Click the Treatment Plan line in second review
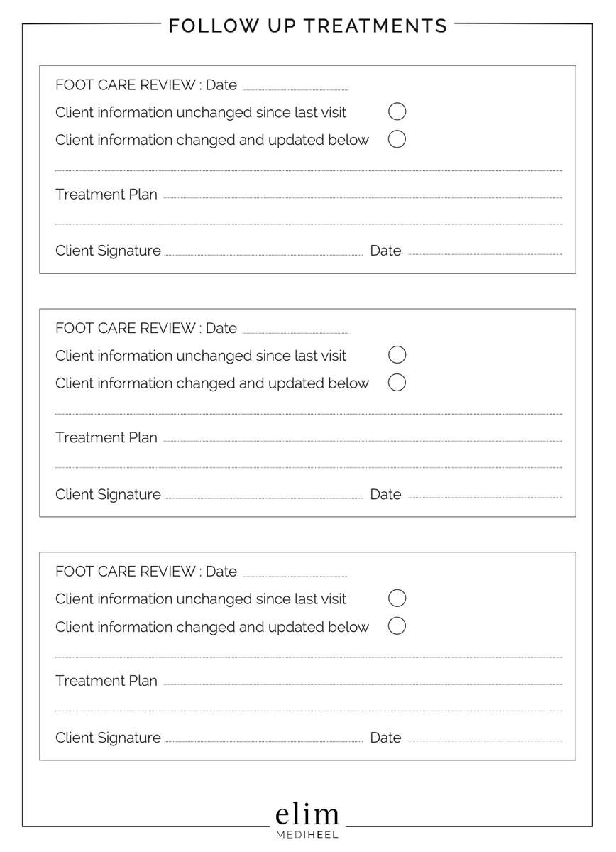The image size is (616, 852). [362, 439]
